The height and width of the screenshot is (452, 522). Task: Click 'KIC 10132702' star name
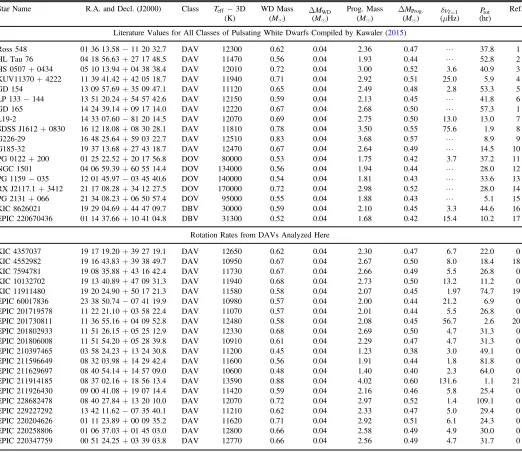click(22, 281)
